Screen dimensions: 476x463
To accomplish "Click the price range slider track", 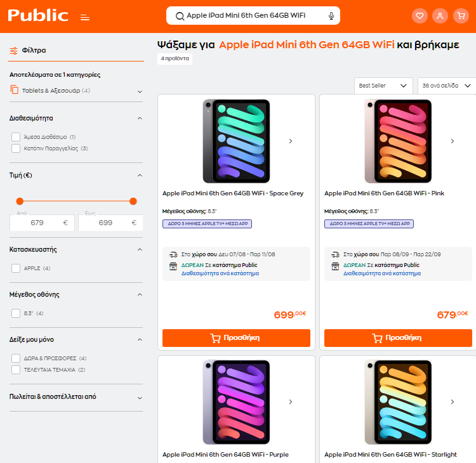I will tap(77, 201).
